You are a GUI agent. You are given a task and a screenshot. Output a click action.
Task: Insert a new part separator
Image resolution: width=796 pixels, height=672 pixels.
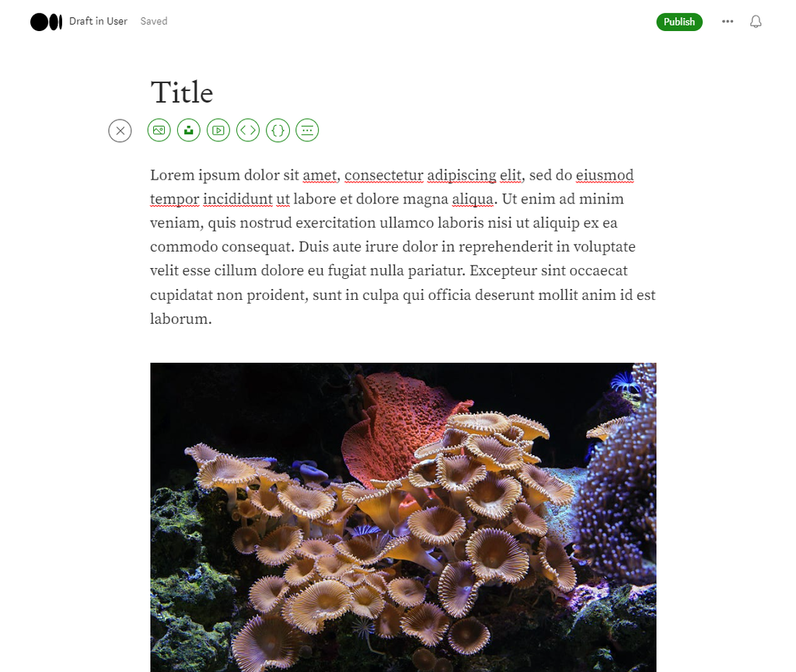[307, 131]
